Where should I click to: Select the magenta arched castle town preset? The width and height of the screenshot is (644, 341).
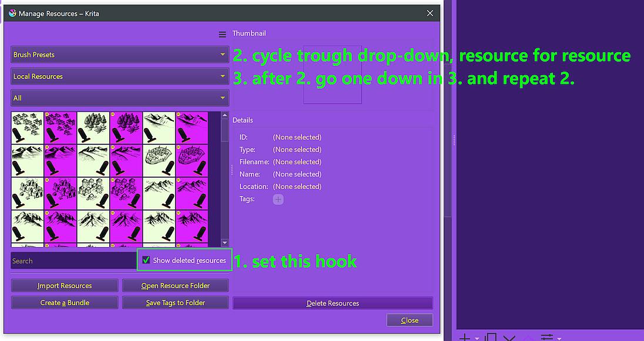click(x=61, y=193)
